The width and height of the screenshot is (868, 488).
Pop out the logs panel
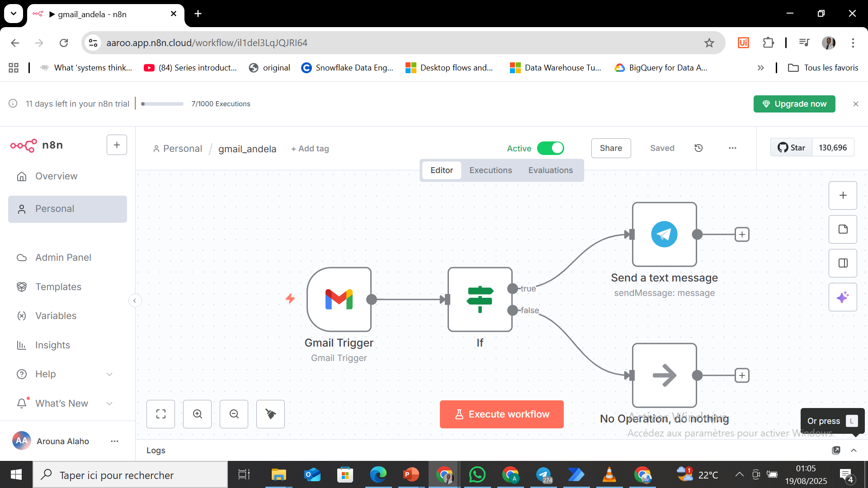click(836, 450)
